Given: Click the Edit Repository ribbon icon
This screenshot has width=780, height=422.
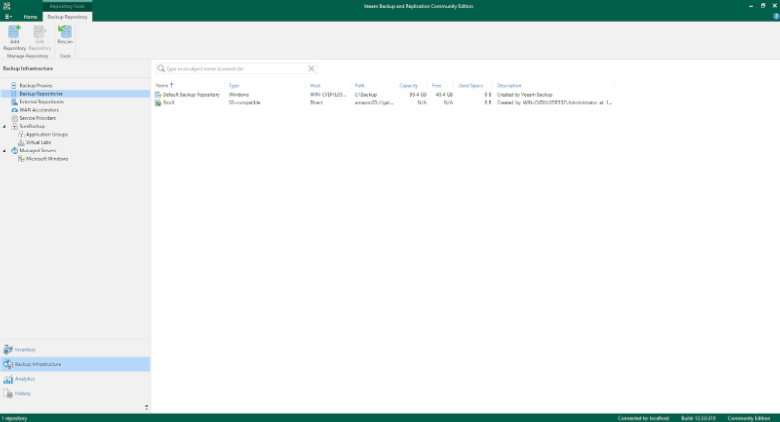Looking at the screenshot, I should click(39, 32).
